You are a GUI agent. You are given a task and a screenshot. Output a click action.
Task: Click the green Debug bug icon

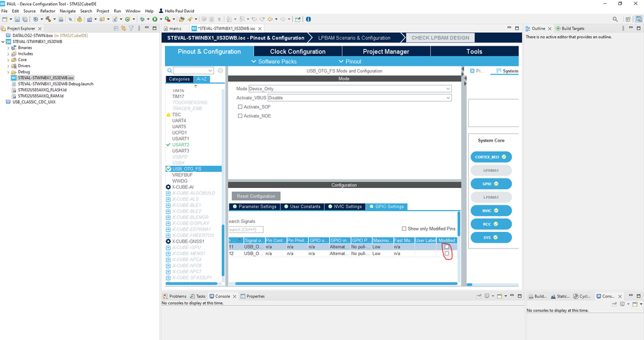142,19
